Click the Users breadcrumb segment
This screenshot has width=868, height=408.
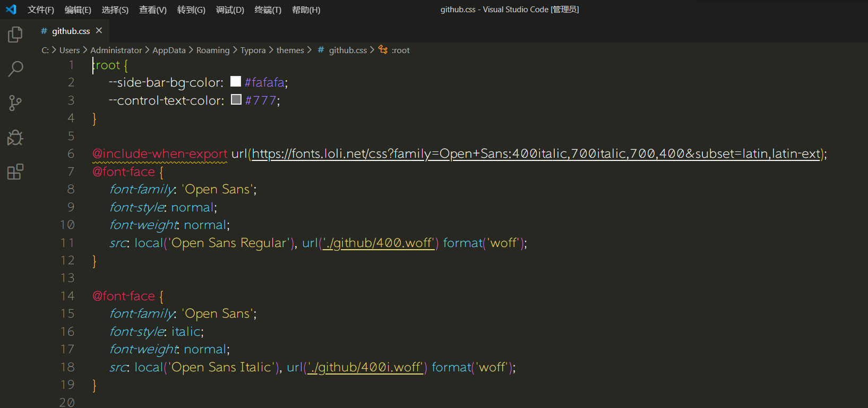(70, 50)
